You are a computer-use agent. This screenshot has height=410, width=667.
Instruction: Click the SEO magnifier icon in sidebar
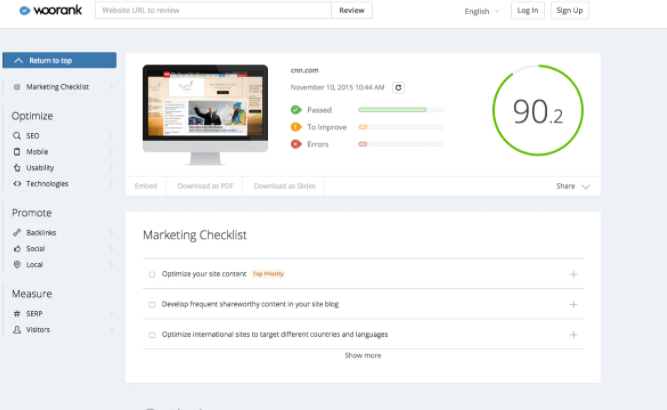coord(17,136)
